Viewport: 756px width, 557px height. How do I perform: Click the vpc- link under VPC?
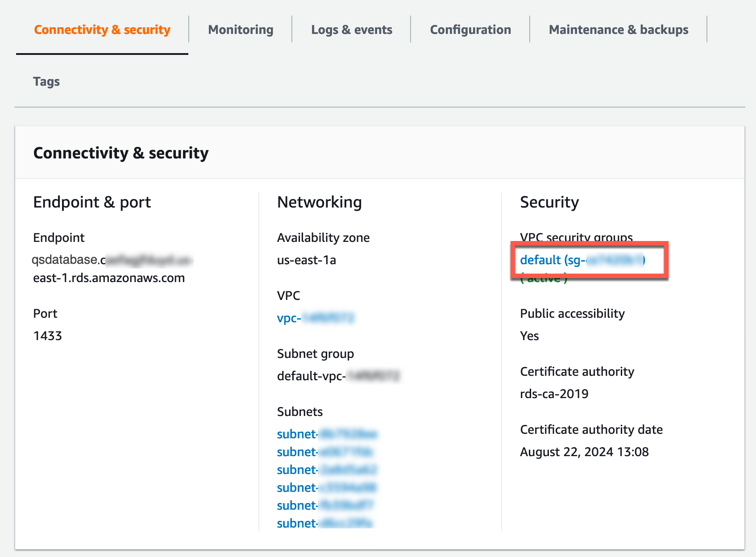[x=315, y=318]
